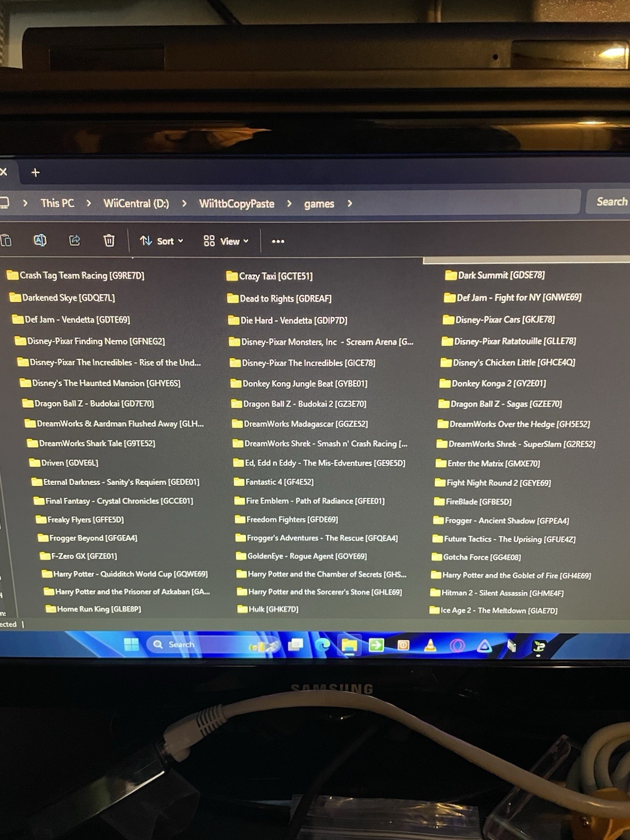Click This PC in the address bar
630x840 pixels.
pyautogui.click(x=57, y=203)
